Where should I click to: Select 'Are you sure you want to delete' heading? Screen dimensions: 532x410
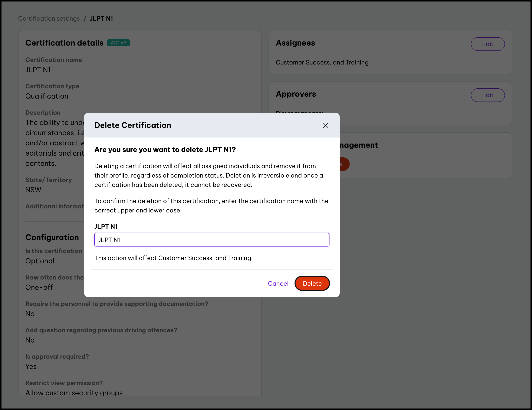click(x=165, y=149)
